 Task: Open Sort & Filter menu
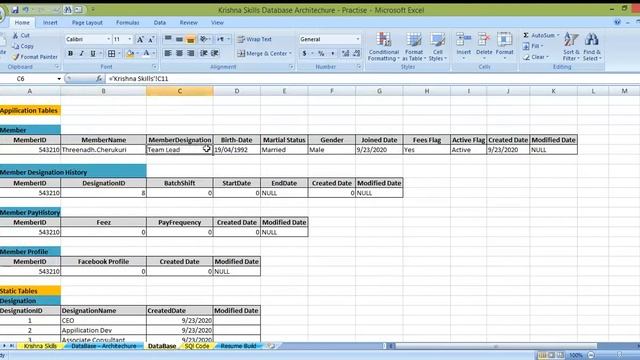pyautogui.click(x=571, y=47)
